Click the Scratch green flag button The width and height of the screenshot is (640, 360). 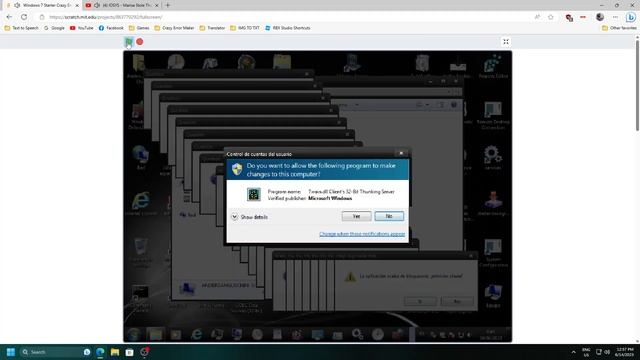pyautogui.click(x=129, y=42)
